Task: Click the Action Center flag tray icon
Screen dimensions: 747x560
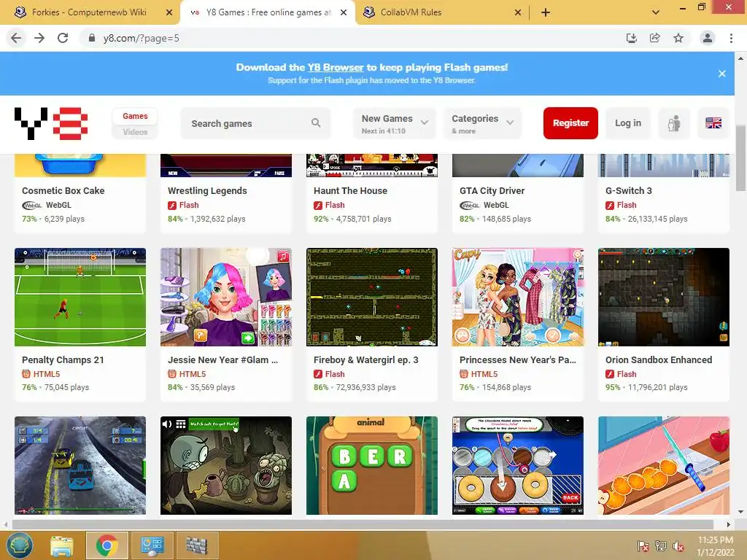Action: pyautogui.click(x=643, y=546)
